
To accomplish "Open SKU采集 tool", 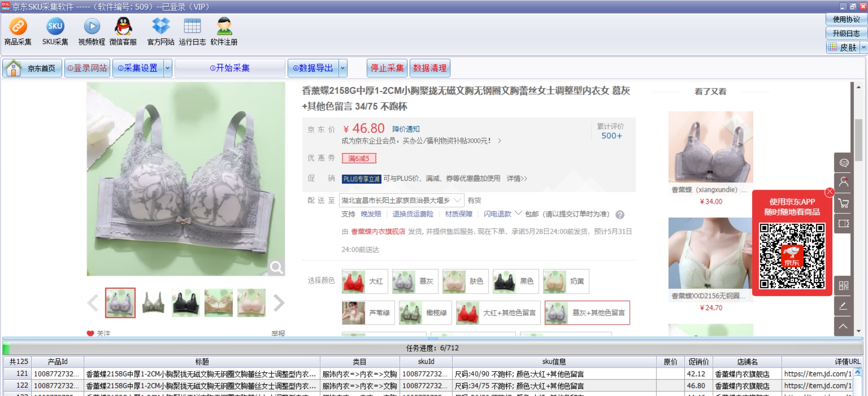I will (55, 32).
